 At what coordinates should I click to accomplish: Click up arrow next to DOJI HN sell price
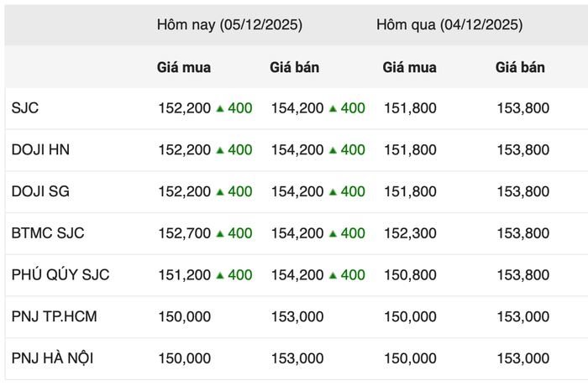(x=333, y=150)
